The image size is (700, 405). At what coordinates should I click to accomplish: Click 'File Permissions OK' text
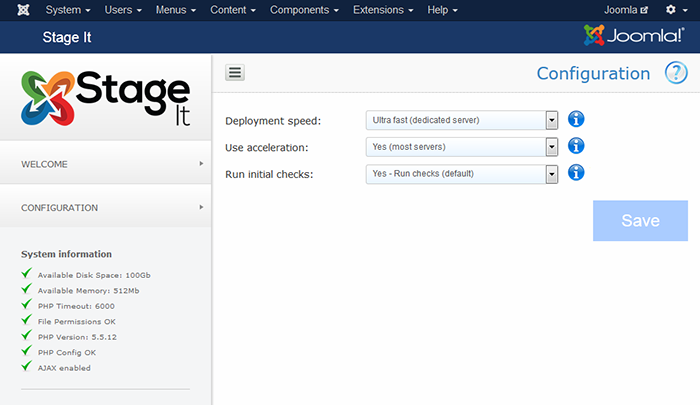coord(77,322)
